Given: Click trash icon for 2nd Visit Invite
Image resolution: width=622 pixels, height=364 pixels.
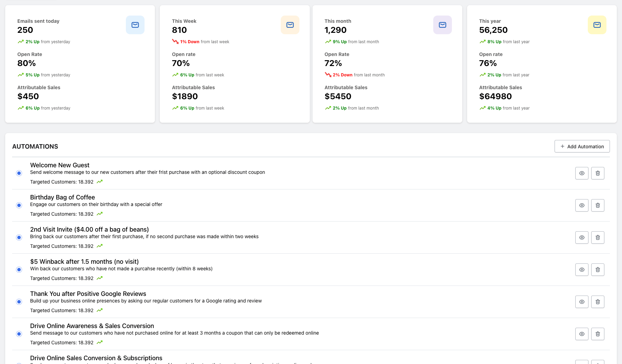Looking at the screenshot, I should click(x=597, y=237).
